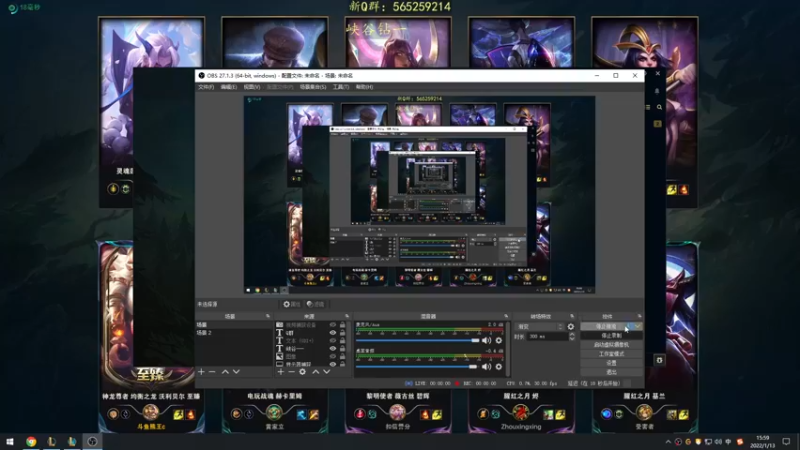Select the OBS Studio taskbar icon
Image resolution: width=800 pixels, height=450 pixels.
pyautogui.click(x=92, y=441)
